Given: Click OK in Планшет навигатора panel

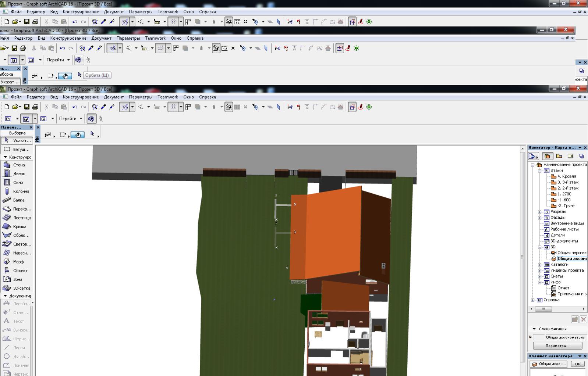Looking at the screenshot, I should pos(578,364).
